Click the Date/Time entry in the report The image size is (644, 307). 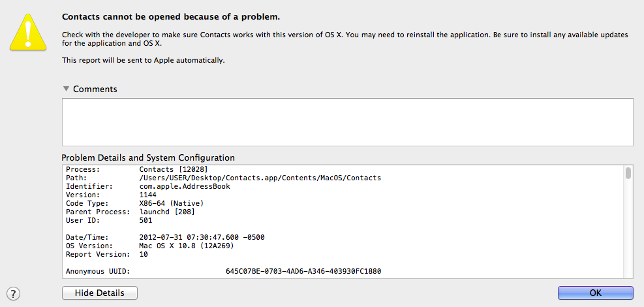click(202, 237)
